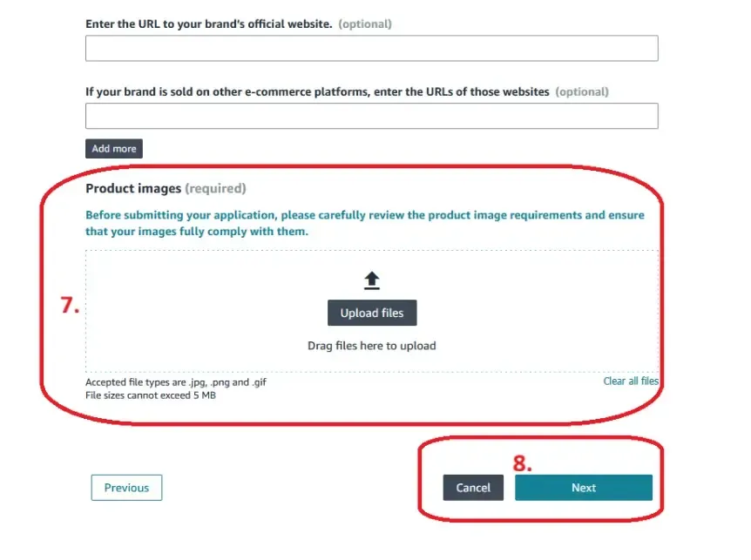Click '(required)' next to Product images
The width and height of the screenshot is (751, 560).
click(215, 188)
